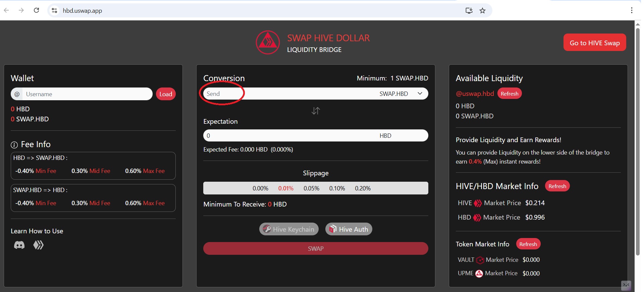The width and height of the screenshot is (644, 292).
Task: Click Go to HIVE Swap button
Action: pos(595,43)
